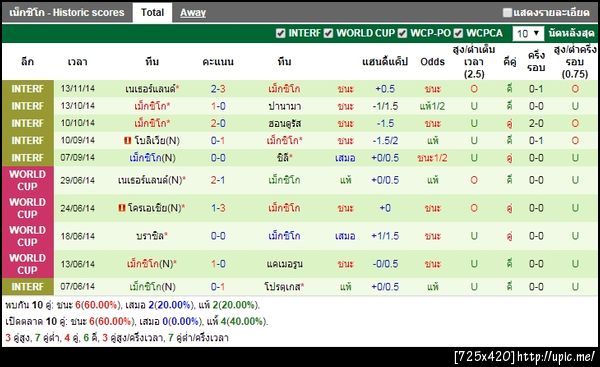Click the พบกัน 10 คู่ summary line
The height and width of the screenshot is (367, 600).
coord(132,305)
